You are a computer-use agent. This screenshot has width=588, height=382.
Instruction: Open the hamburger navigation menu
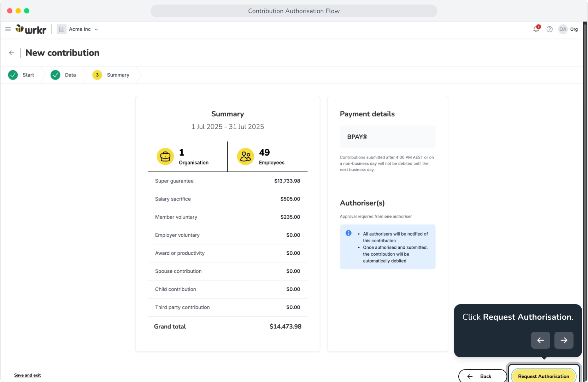coord(8,29)
